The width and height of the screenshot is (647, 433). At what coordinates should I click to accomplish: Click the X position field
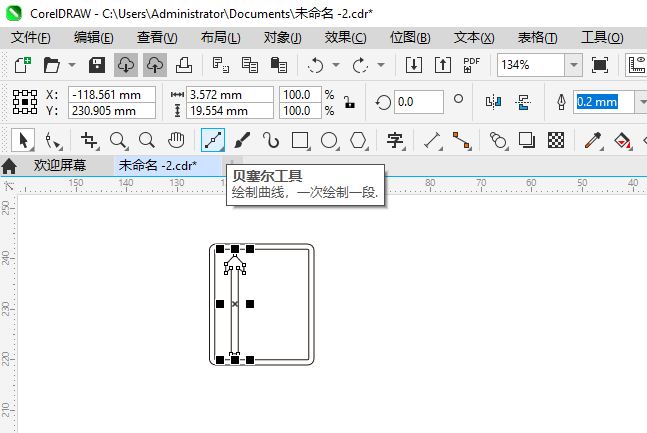click(x=111, y=95)
